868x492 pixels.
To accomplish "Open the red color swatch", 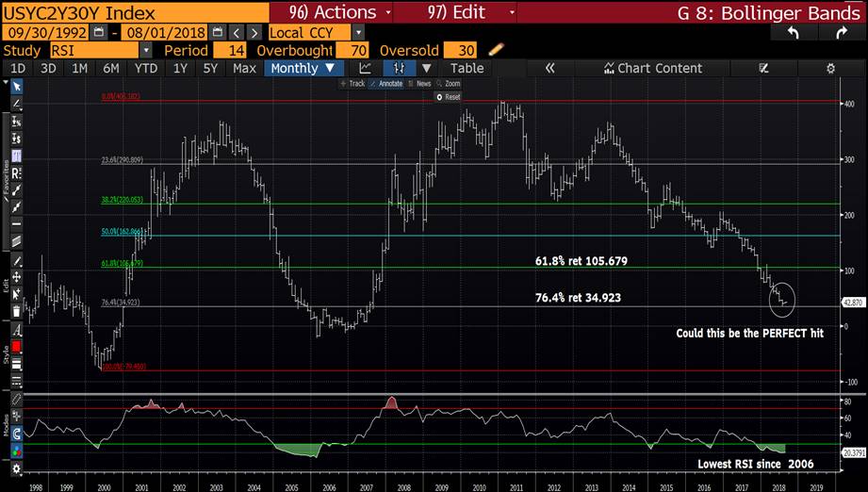I will tap(17, 347).
